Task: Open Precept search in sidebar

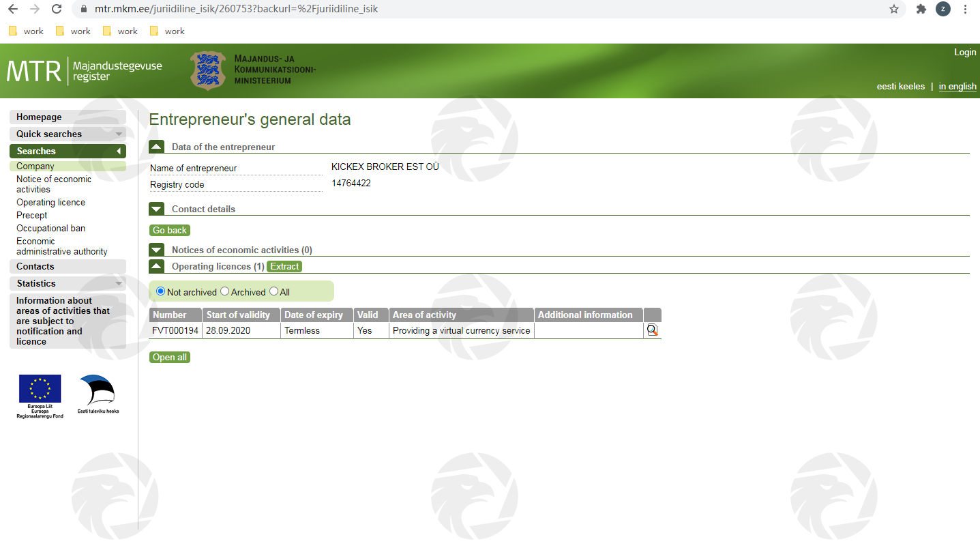Action: (31, 215)
